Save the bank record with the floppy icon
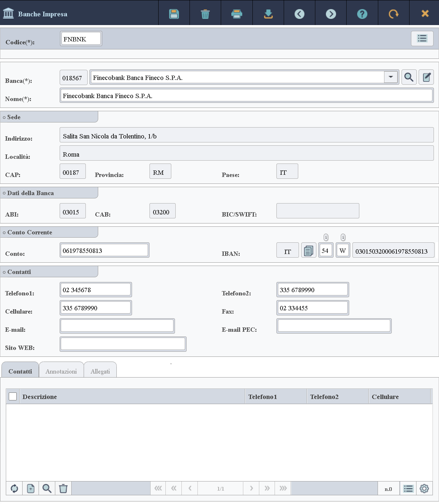439x504 pixels. click(x=174, y=14)
